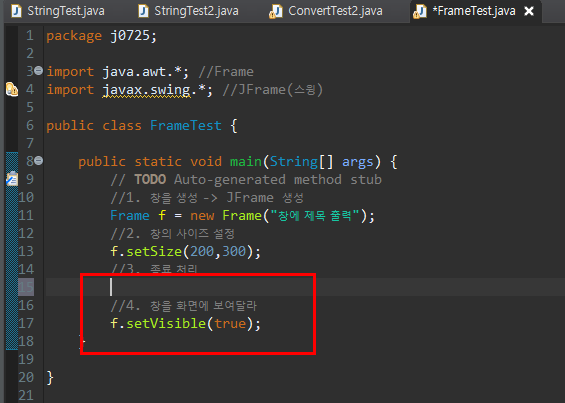Close the FrameTest.java editor tab

[x=529, y=12]
